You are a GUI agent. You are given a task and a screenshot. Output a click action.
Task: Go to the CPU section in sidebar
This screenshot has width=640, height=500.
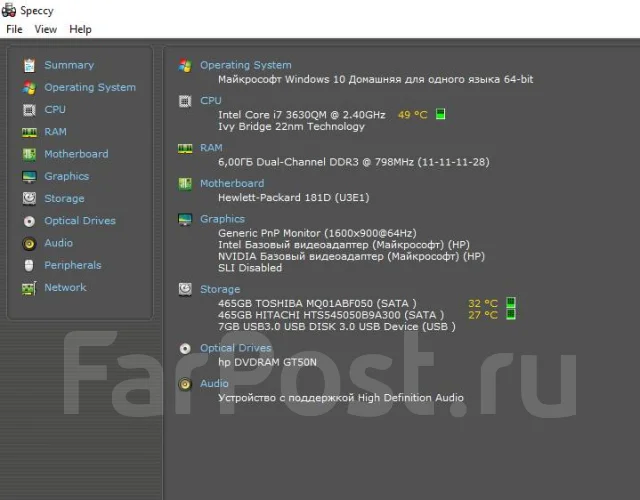click(55, 109)
